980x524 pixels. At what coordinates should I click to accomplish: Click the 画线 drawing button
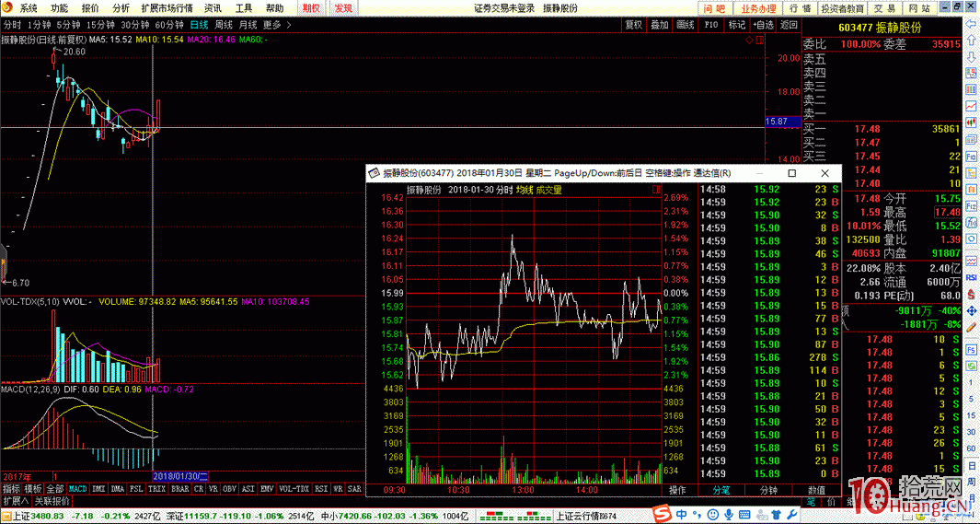pos(686,25)
